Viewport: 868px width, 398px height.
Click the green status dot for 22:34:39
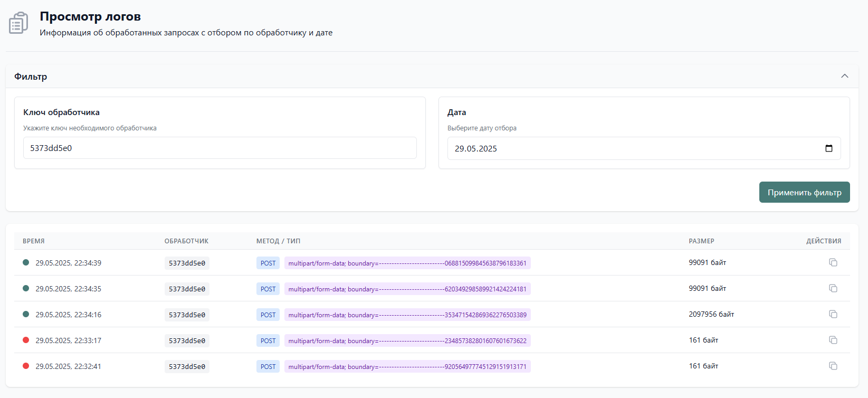[26, 262]
